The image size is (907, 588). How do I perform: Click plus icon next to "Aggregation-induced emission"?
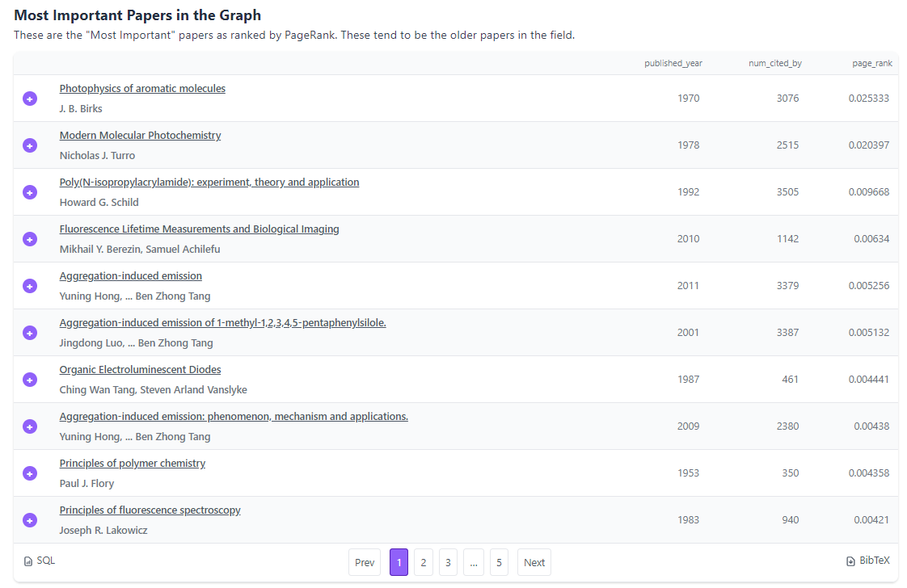point(30,286)
